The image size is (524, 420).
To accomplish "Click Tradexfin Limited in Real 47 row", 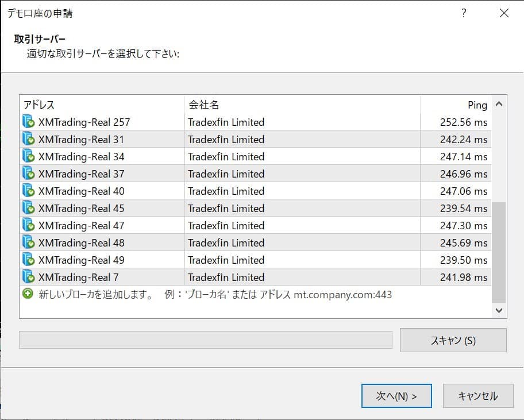I will coord(226,226).
